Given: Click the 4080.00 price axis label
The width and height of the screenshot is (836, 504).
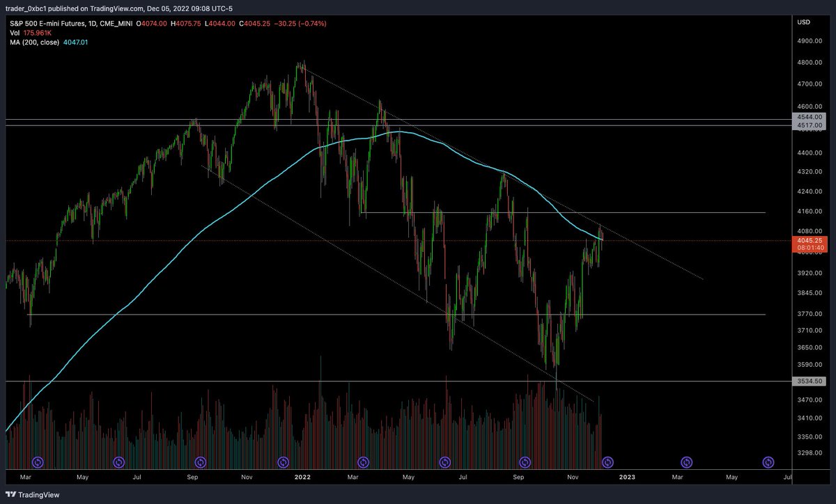Looking at the screenshot, I should pos(810,231).
